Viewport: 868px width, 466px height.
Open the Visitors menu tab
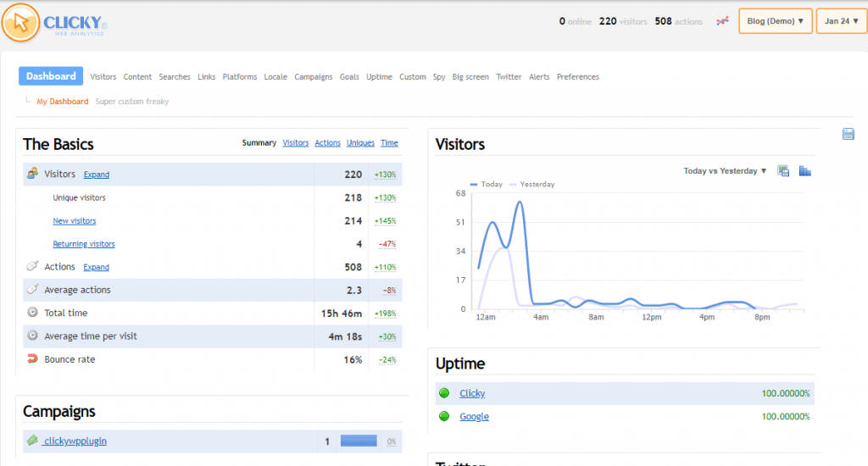103,77
